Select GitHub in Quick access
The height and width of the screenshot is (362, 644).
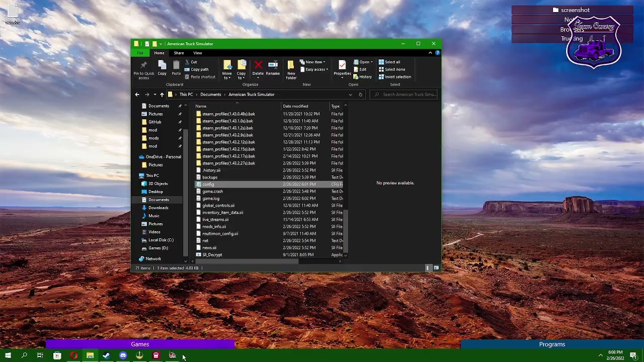(155, 122)
